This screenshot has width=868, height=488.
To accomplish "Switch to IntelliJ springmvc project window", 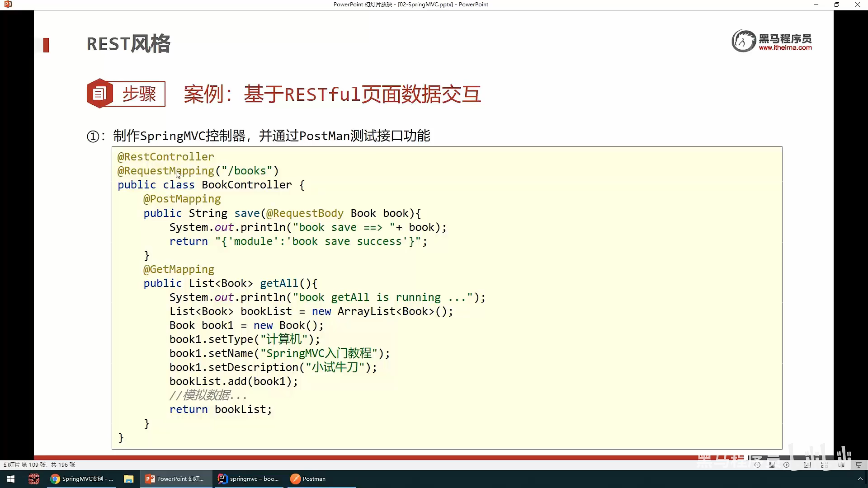I will click(x=248, y=479).
